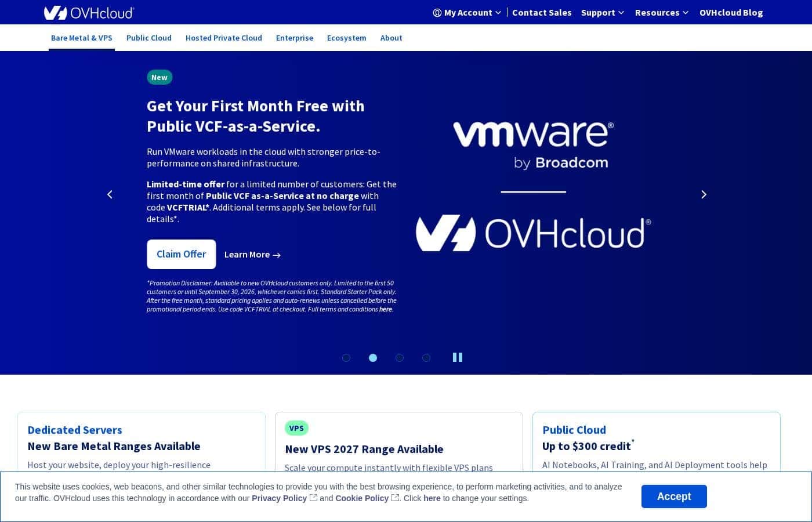812x522 pixels.
Task: Pause the carousel autoplay
Action: 458,357
